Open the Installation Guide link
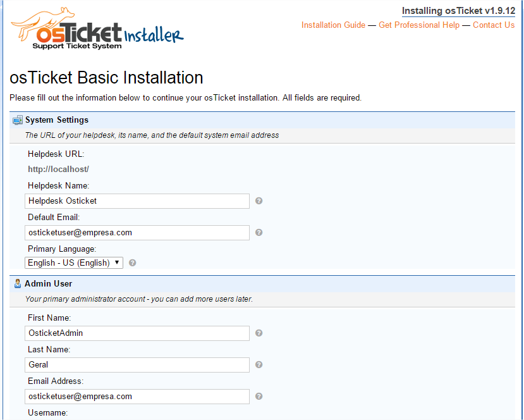Image resolution: width=524 pixels, height=420 pixels. pos(333,25)
